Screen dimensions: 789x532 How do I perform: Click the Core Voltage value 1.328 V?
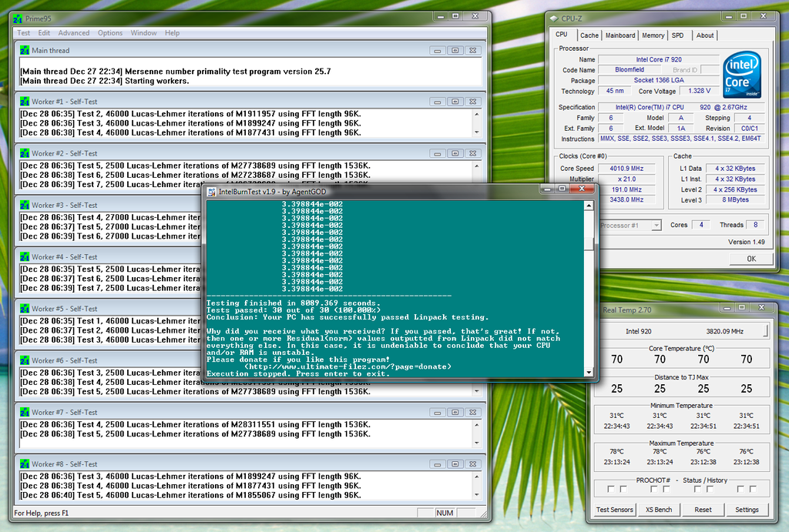(700, 91)
